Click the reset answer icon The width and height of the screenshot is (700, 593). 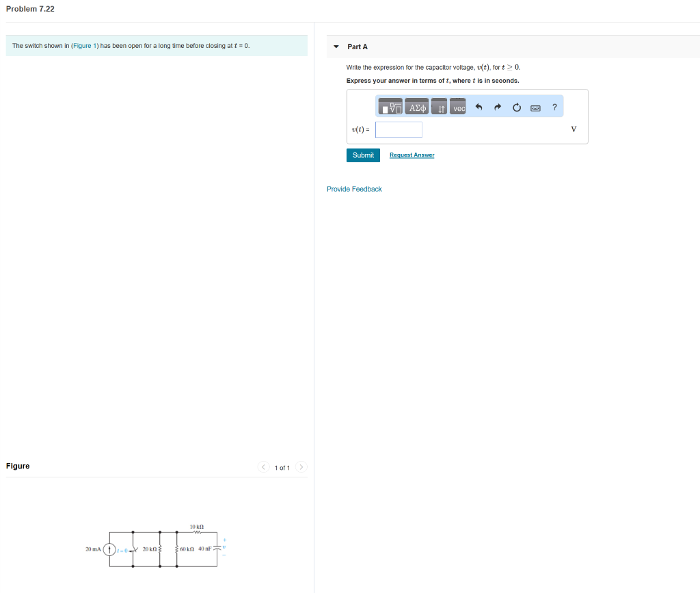tap(516, 107)
